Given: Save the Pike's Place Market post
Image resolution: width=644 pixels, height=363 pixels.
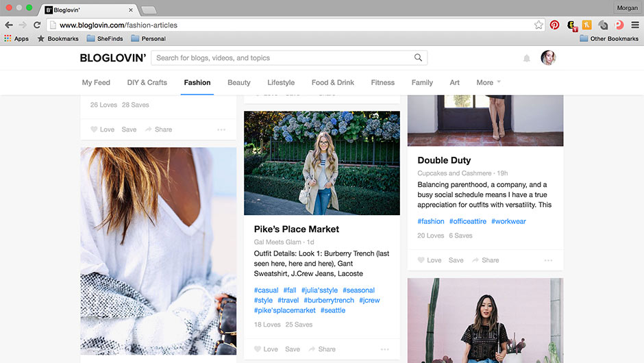Looking at the screenshot, I should 293,349.
